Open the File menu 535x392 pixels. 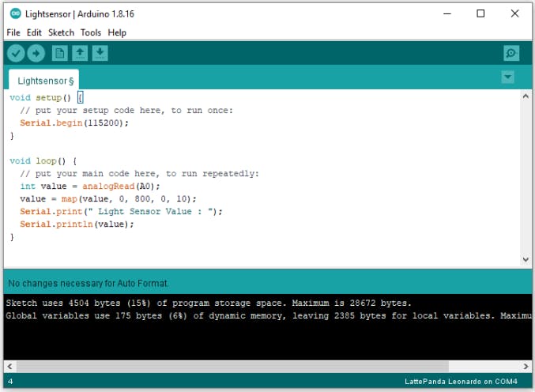[13, 32]
